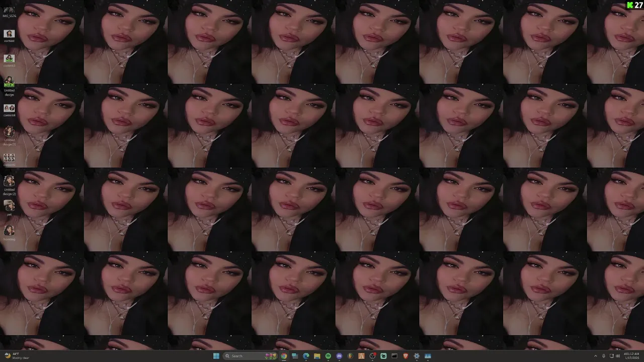Image resolution: width=644 pixels, height=362 pixels.
Task: Select the Kick 'Untitled design' desktop file
Action: [x=9, y=86]
